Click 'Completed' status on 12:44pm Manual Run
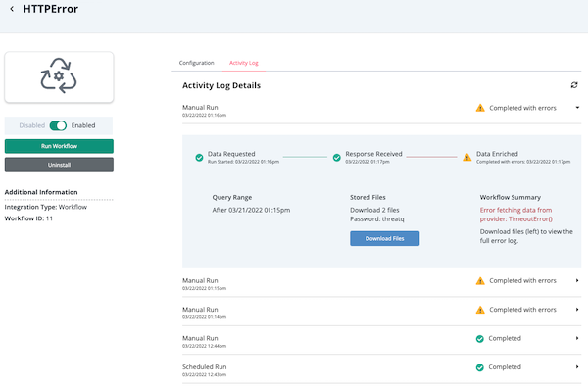Screen dimensions: 588x388 pos(505,338)
